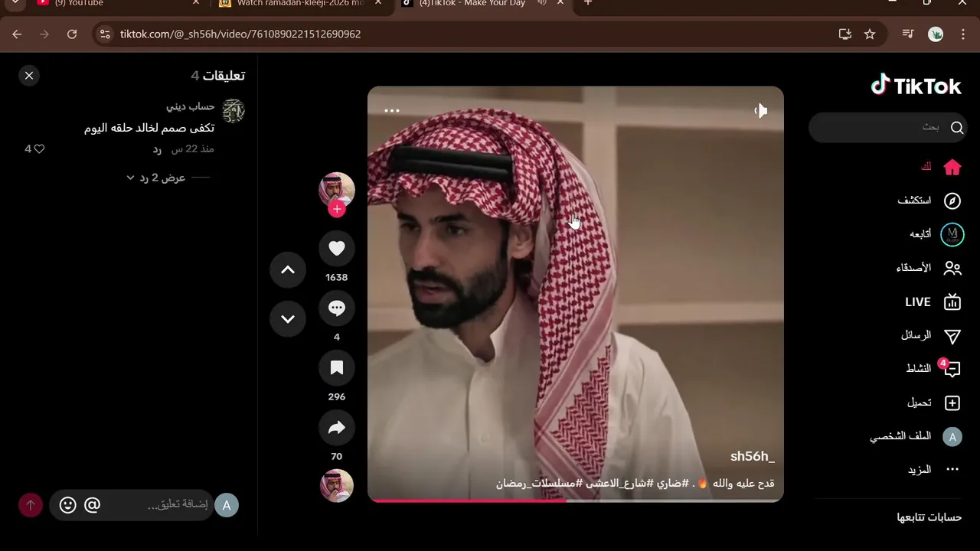This screenshot has height=551, width=980.
Task: Click the tiktok.com address bar URL
Action: (x=240, y=34)
